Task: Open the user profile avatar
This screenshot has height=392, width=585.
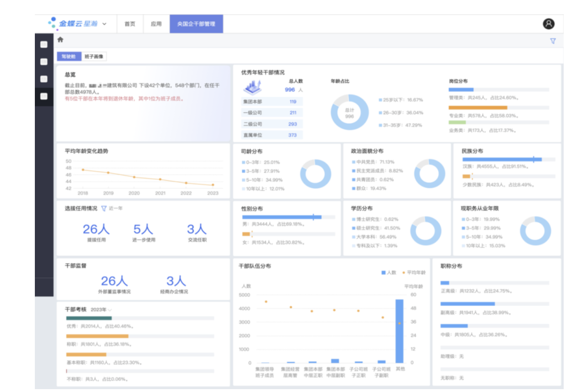Action: pos(549,24)
